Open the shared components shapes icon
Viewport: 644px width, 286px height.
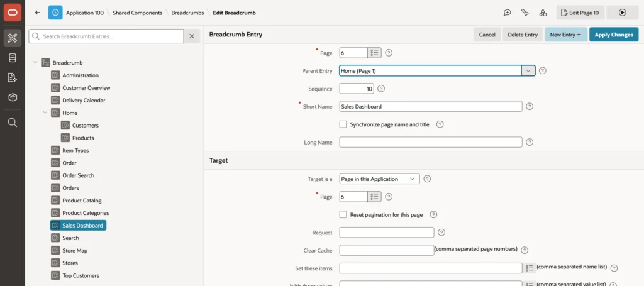click(543, 13)
